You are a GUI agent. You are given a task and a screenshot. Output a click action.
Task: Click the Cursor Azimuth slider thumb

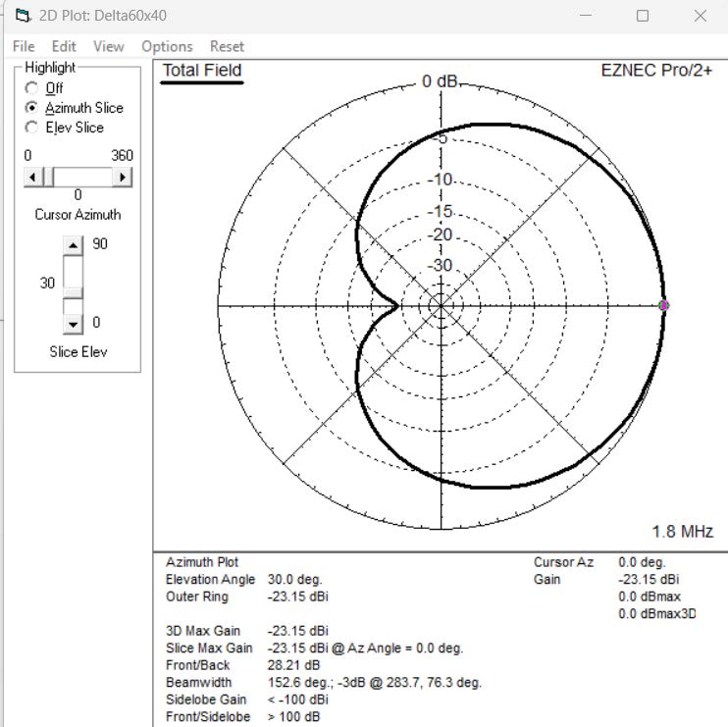[x=47, y=177]
